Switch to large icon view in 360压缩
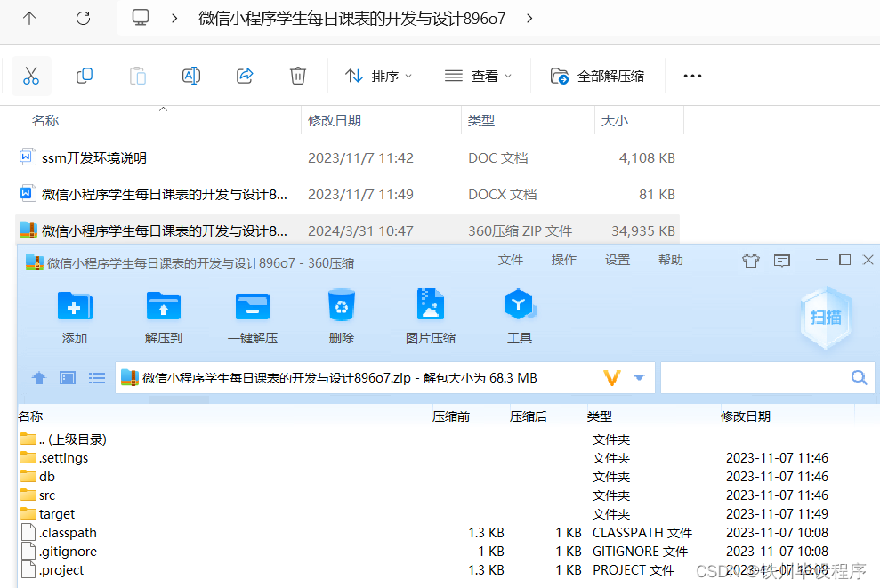Screen dimensions: 880x588 pos(67,377)
